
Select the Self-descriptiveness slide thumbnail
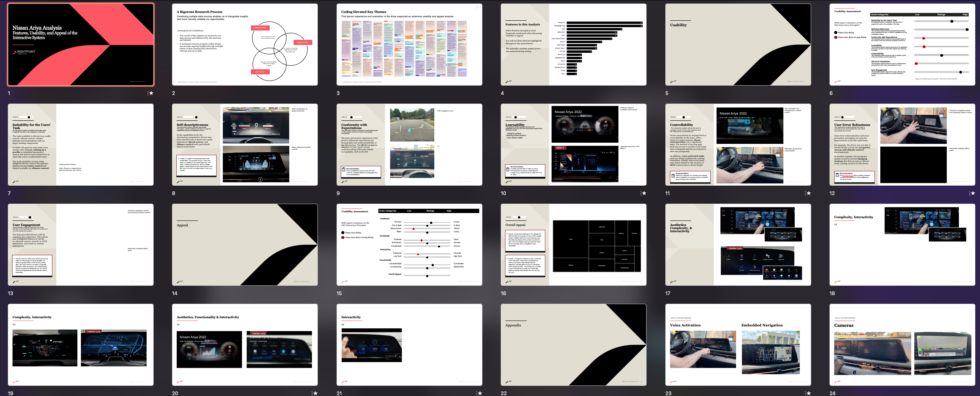pos(245,145)
